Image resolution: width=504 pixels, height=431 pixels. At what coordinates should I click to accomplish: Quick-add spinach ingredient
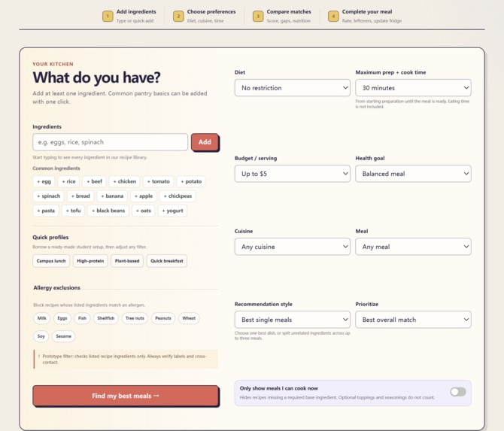pyautogui.click(x=48, y=196)
